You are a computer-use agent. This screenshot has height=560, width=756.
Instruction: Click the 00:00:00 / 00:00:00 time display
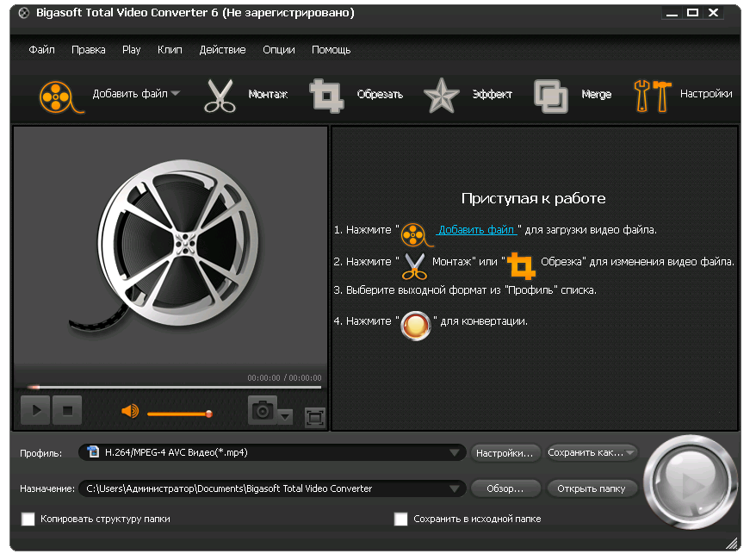click(x=284, y=377)
